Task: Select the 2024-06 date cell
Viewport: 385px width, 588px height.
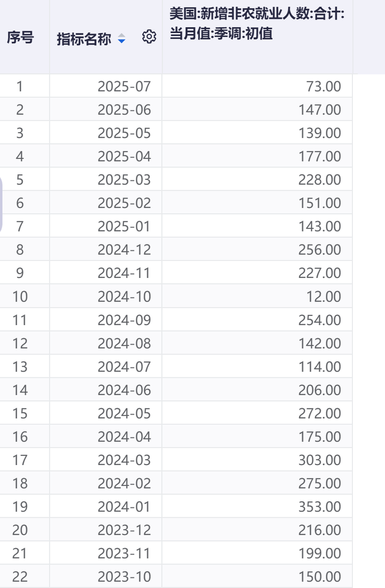Action: [x=124, y=390]
